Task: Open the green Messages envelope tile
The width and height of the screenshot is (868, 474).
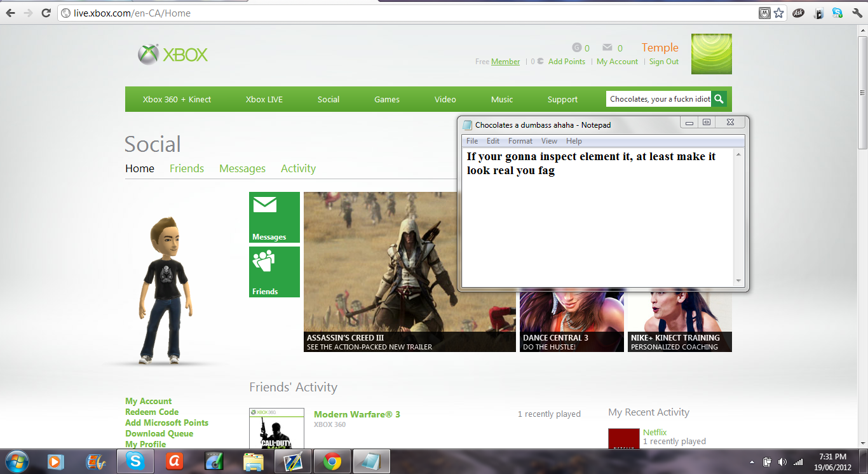Action: point(275,217)
